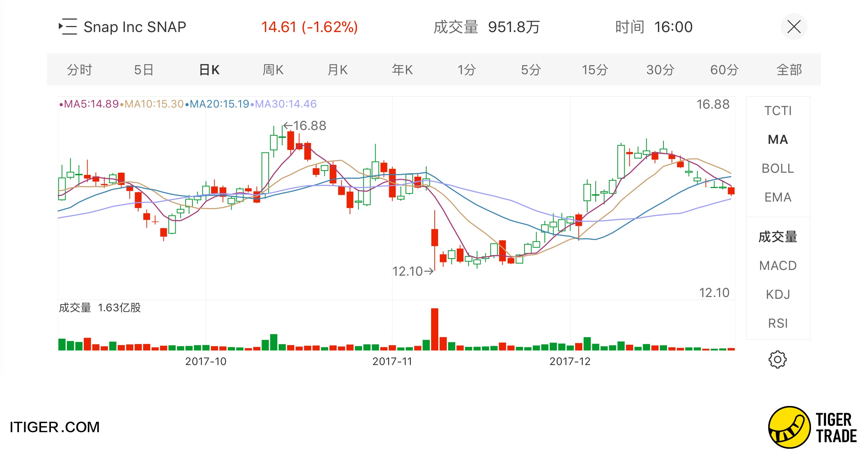This screenshot has width=868, height=453.
Task: Choose the EMA indicator
Action: pos(778,197)
